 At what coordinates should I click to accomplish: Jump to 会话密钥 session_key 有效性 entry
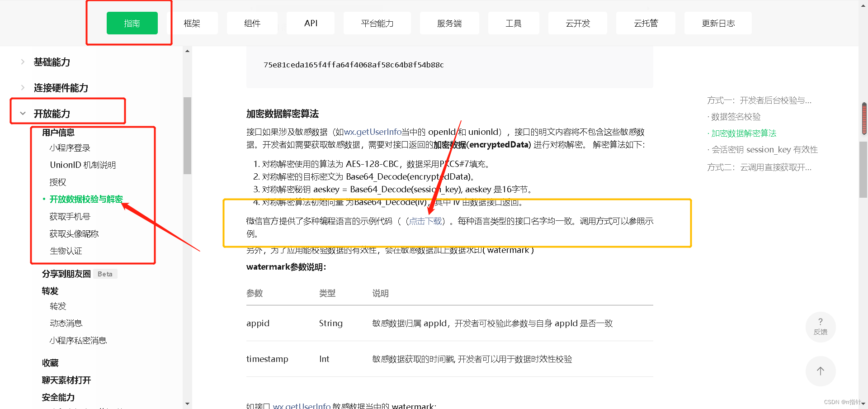(x=764, y=150)
